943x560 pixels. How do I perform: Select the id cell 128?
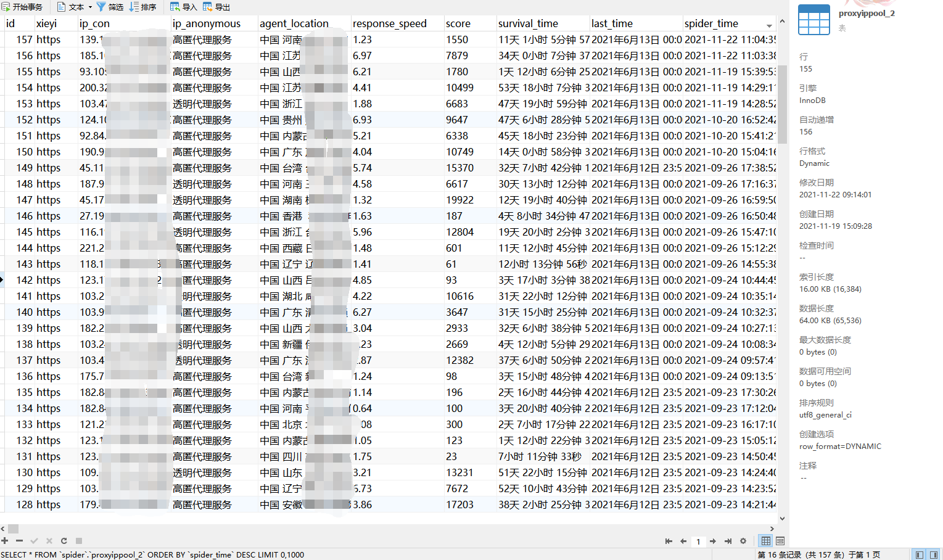point(19,504)
